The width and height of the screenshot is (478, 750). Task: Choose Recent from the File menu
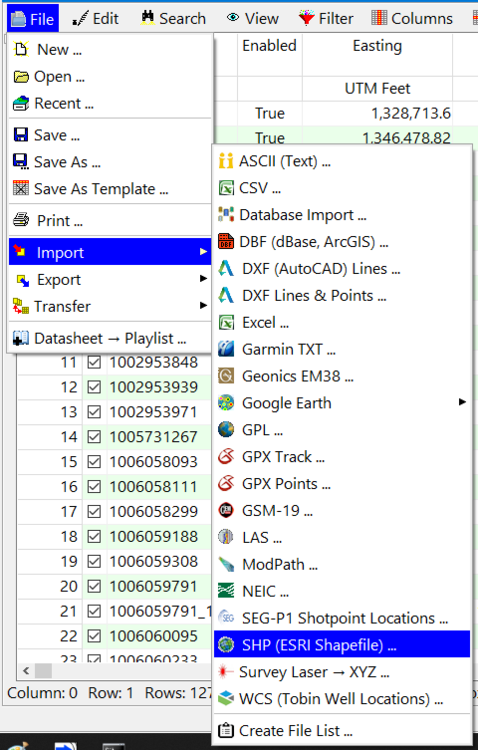click(110, 103)
